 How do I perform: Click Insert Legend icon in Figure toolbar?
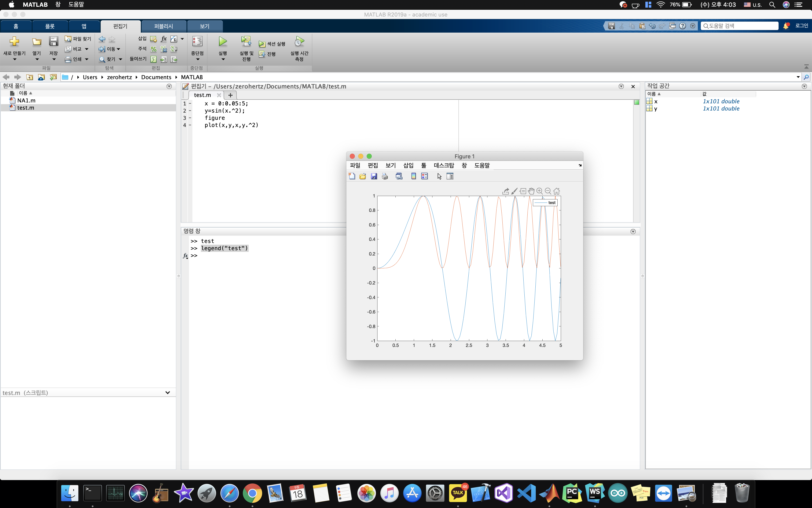424,176
